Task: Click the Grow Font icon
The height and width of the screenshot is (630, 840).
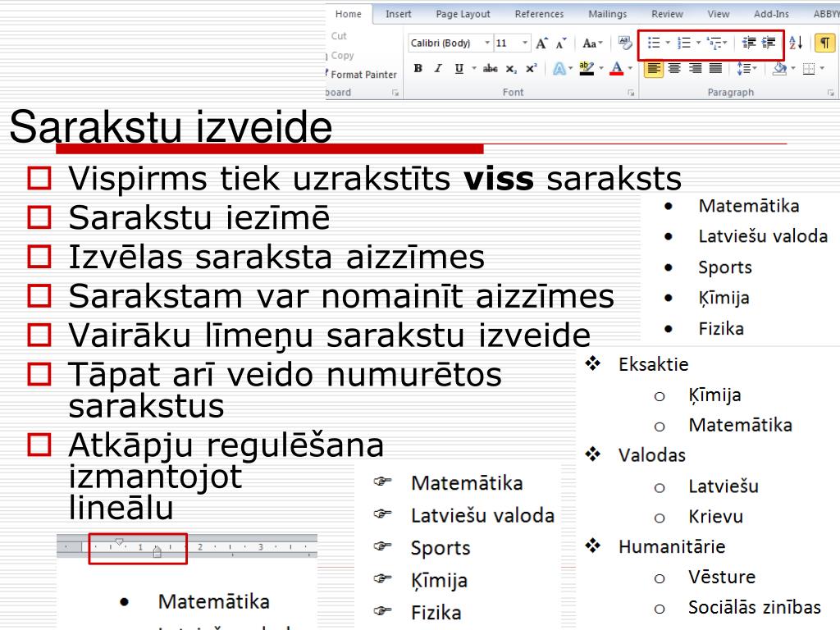Action: 541,43
